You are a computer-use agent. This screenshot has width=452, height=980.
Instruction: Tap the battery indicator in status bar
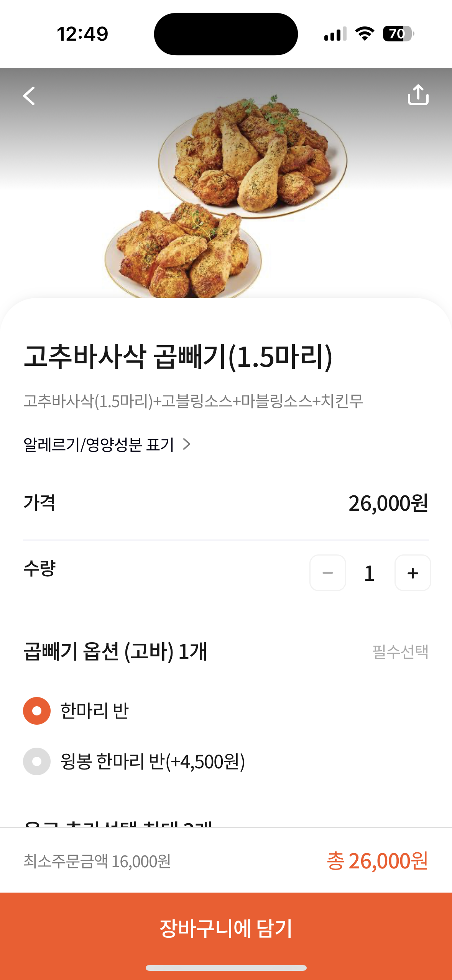pyautogui.click(x=398, y=34)
